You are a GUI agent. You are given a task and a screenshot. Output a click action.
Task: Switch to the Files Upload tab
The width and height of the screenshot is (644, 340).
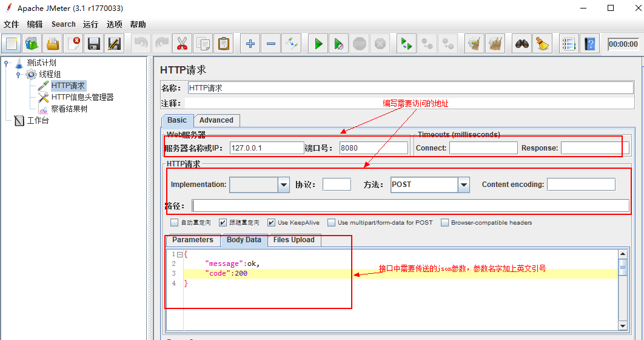click(x=293, y=240)
